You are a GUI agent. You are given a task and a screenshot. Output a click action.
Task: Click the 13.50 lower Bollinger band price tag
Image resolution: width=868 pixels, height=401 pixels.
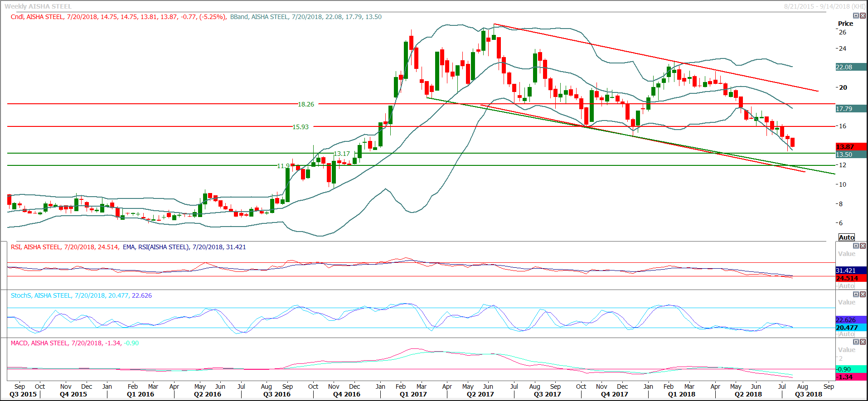click(x=851, y=155)
